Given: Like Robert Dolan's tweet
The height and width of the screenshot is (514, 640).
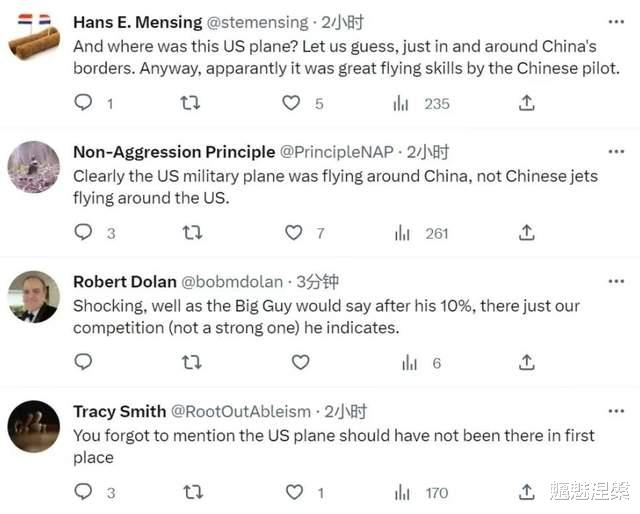Looking at the screenshot, I should tap(300, 362).
